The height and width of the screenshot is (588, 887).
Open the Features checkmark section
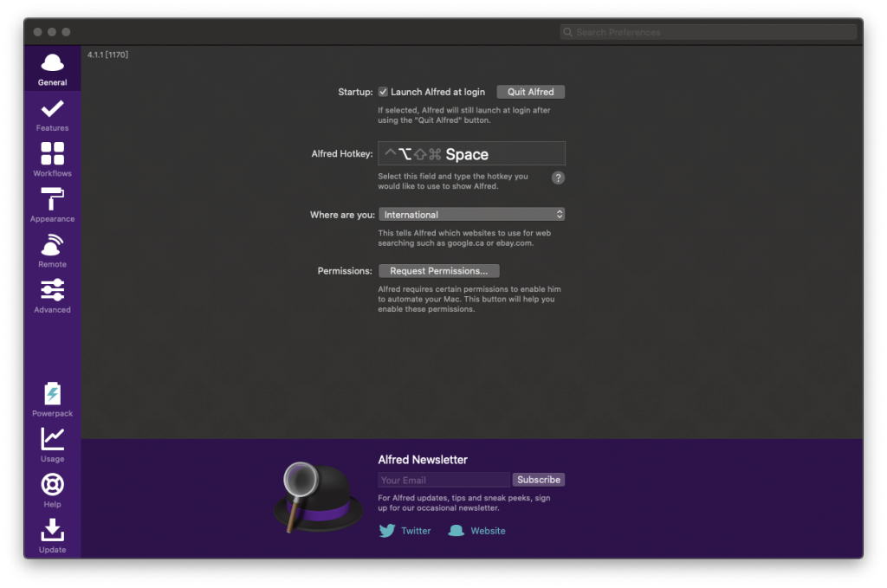coord(52,115)
